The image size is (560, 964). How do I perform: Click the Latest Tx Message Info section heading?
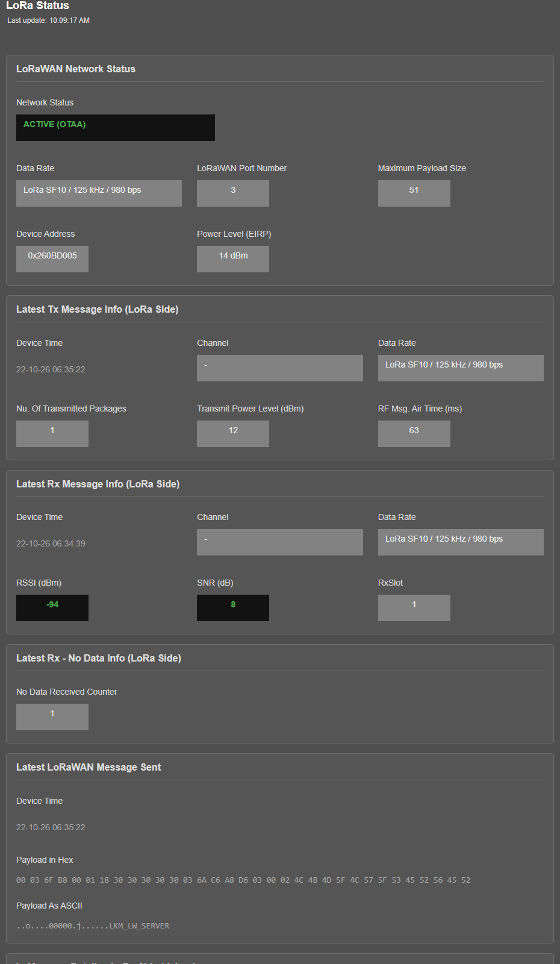[98, 310]
